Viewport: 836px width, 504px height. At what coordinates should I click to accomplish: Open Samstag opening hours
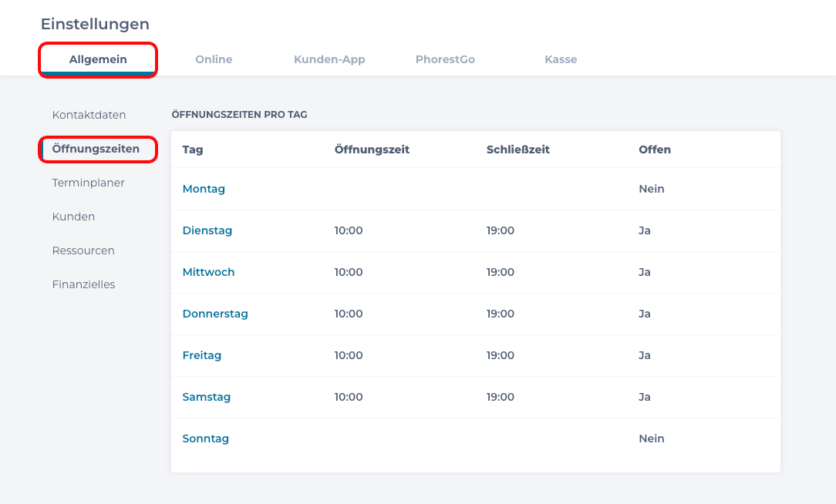pos(206,397)
